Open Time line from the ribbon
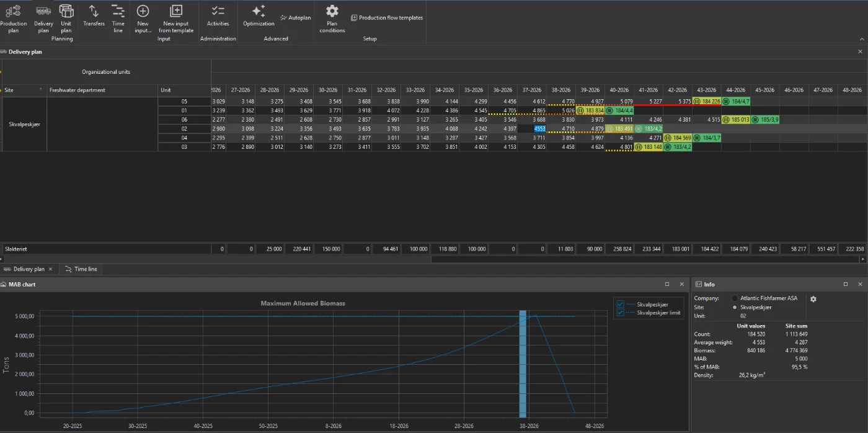The height and width of the screenshot is (433, 868). [x=118, y=18]
